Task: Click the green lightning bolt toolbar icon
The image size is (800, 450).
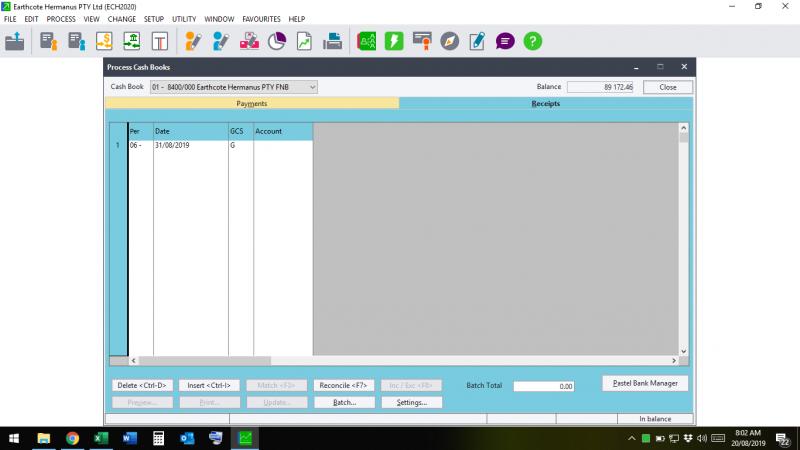Action: (394, 41)
